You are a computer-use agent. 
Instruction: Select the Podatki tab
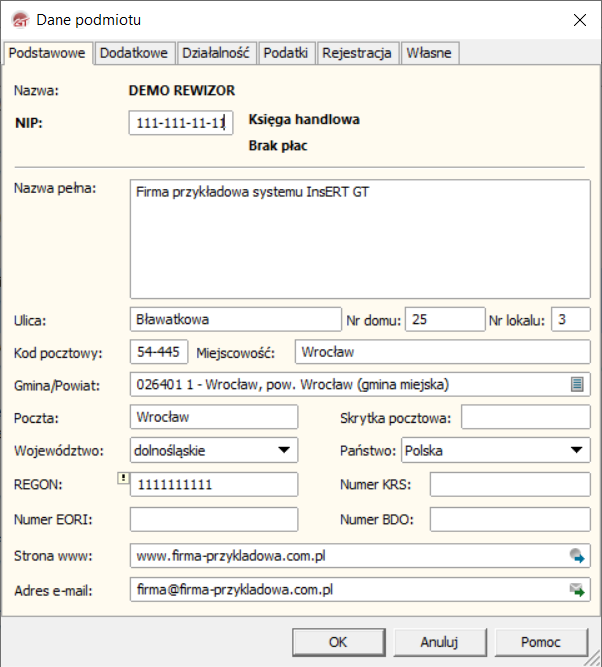287,53
